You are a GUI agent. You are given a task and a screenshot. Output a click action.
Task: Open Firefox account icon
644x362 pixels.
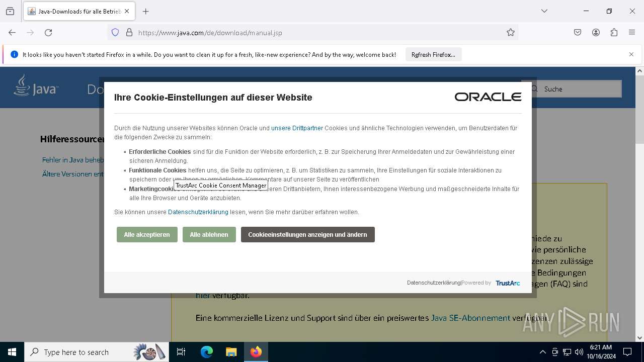point(596,33)
